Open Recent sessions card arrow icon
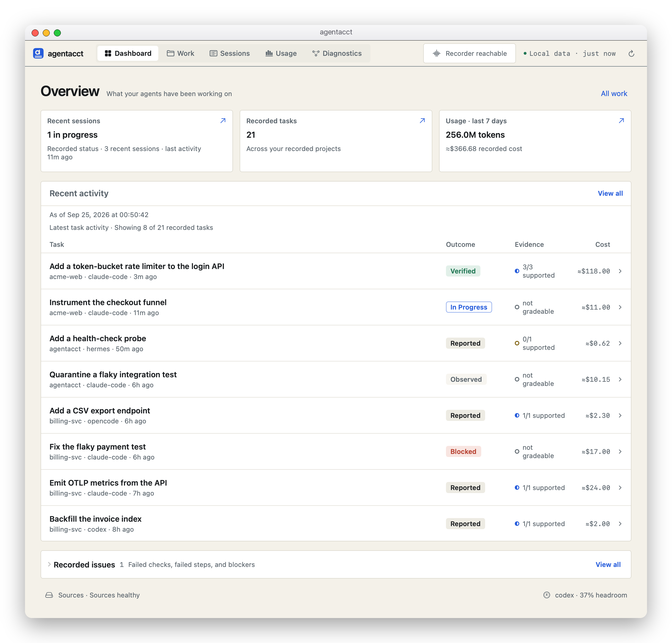The width and height of the screenshot is (672, 643). (x=223, y=121)
